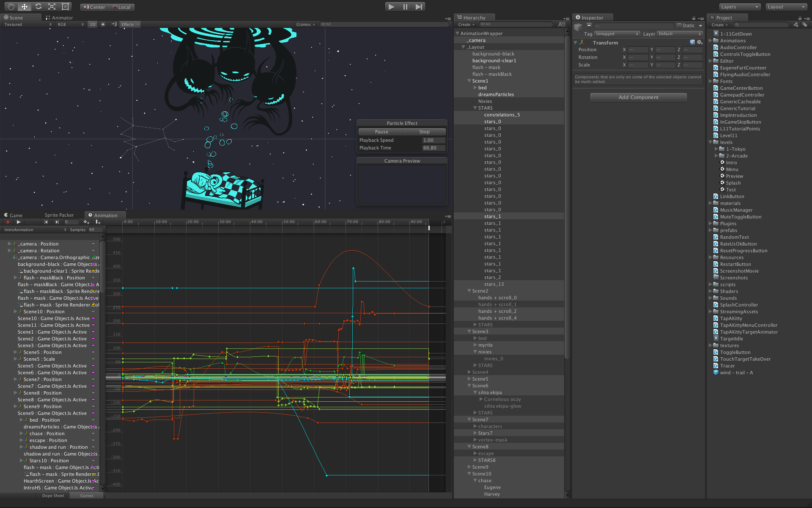This screenshot has width=812, height=508.
Task: Open Transform component help icon
Action: tap(692, 42)
